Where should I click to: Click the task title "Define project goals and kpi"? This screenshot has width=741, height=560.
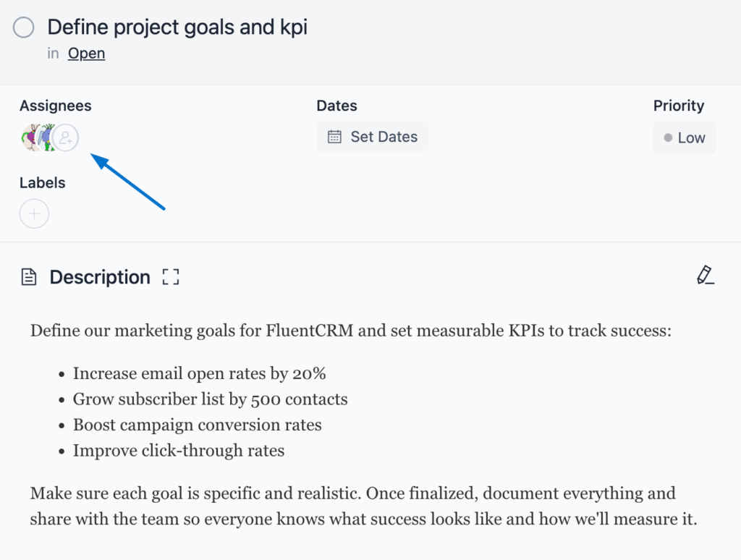click(177, 27)
